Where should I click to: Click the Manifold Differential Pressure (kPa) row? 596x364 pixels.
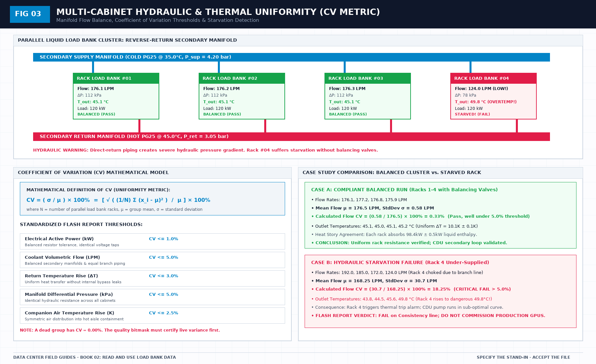click(x=152, y=297)
